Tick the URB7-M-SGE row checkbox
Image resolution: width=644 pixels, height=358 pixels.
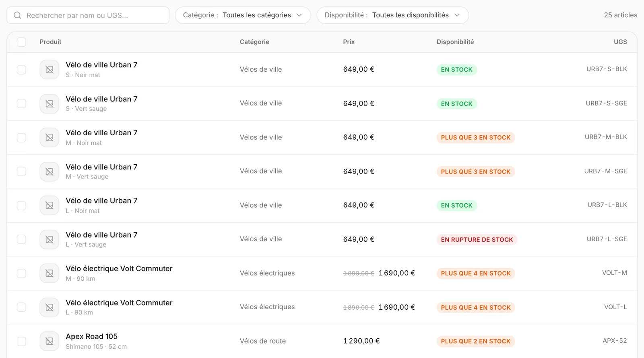(21, 172)
